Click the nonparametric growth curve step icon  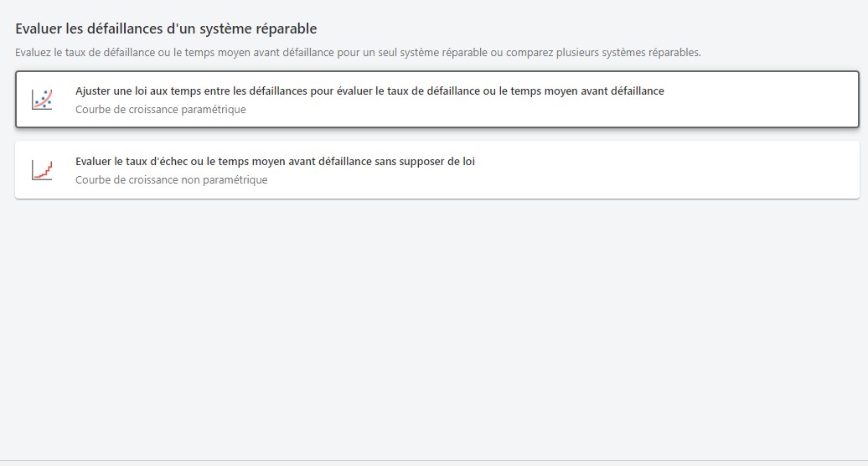[42, 169]
